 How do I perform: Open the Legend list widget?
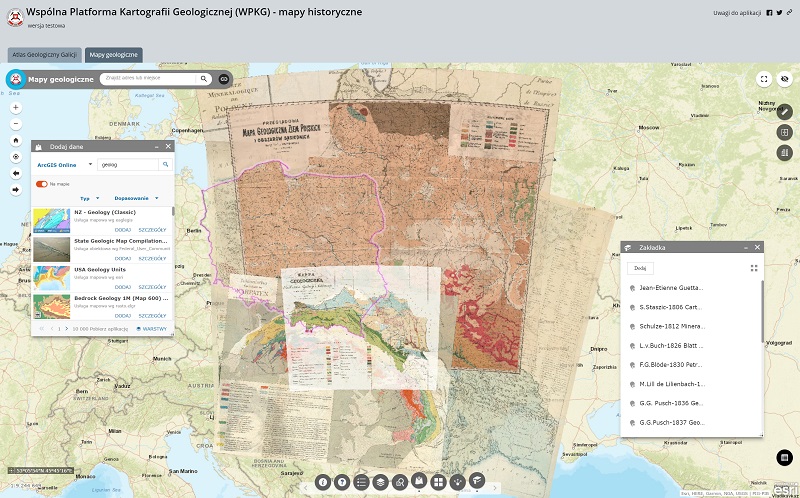point(361,482)
